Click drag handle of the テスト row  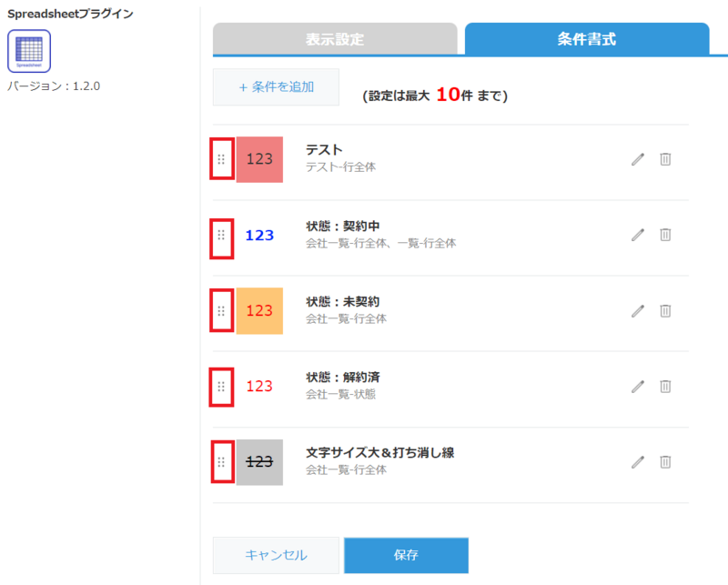click(221, 159)
